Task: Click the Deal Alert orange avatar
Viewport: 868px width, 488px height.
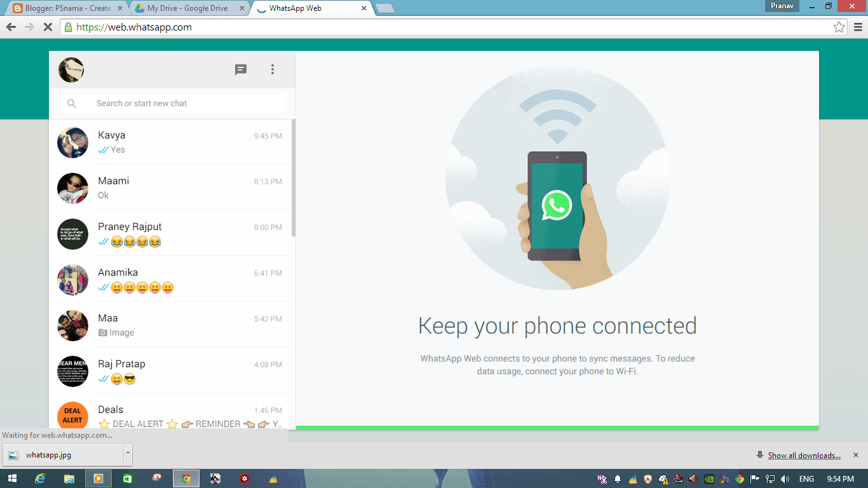Action: [72, 416]
